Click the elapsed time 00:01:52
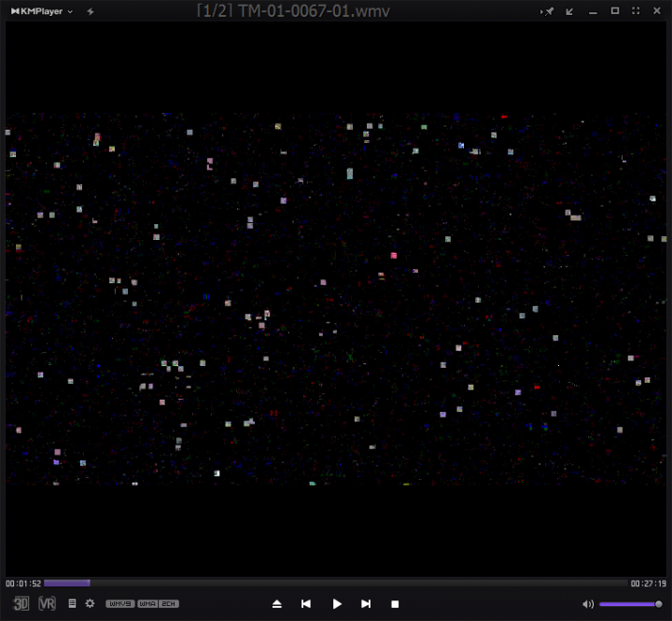The image size is (672, 621). (x=23, y=584)
